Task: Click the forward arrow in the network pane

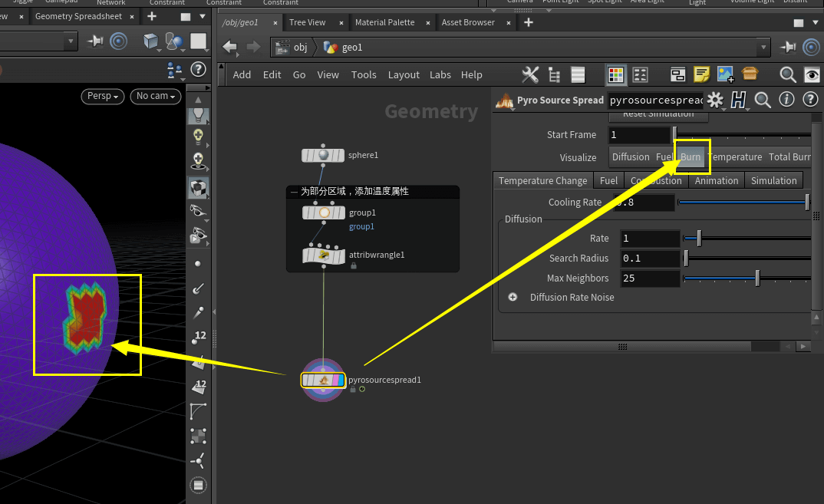Action: [253, 48]
